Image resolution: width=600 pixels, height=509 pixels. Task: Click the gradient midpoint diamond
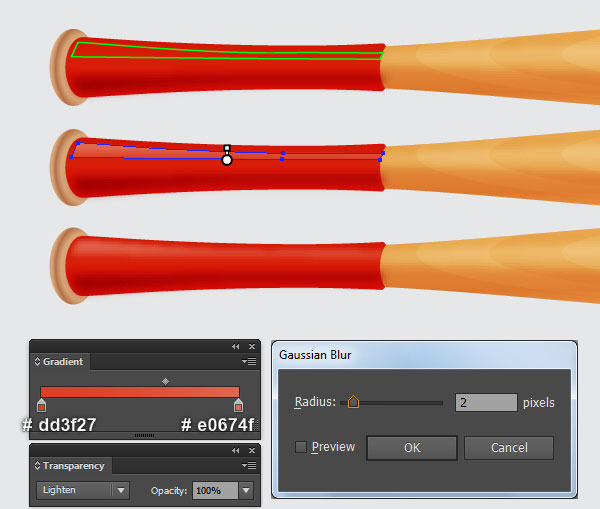click(x=165, y=381)
